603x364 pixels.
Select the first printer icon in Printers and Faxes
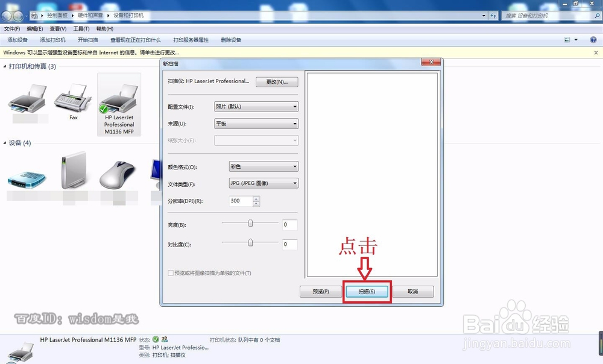point(27,99)
